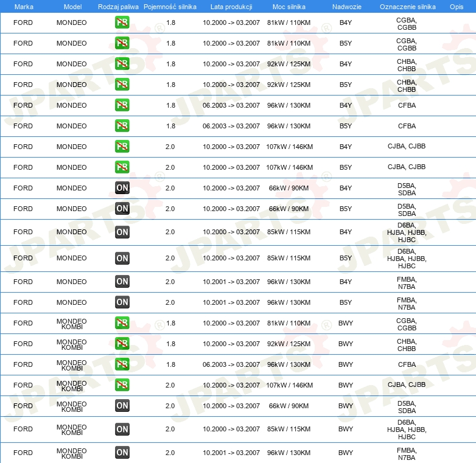This screenshot has width=476, height=463.
Task: Select 'CJBA, CJBB' engine code in Mondeo B5Y row
Action: pos(407,167)
